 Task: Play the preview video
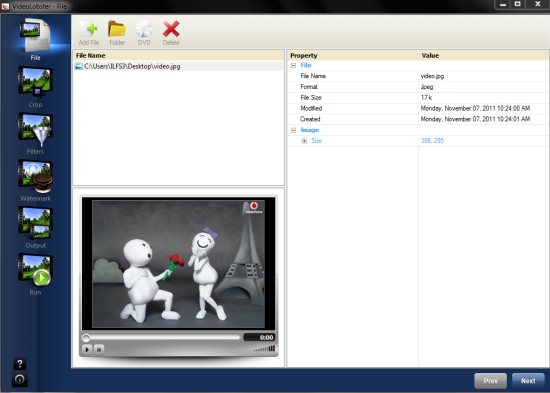87,349
